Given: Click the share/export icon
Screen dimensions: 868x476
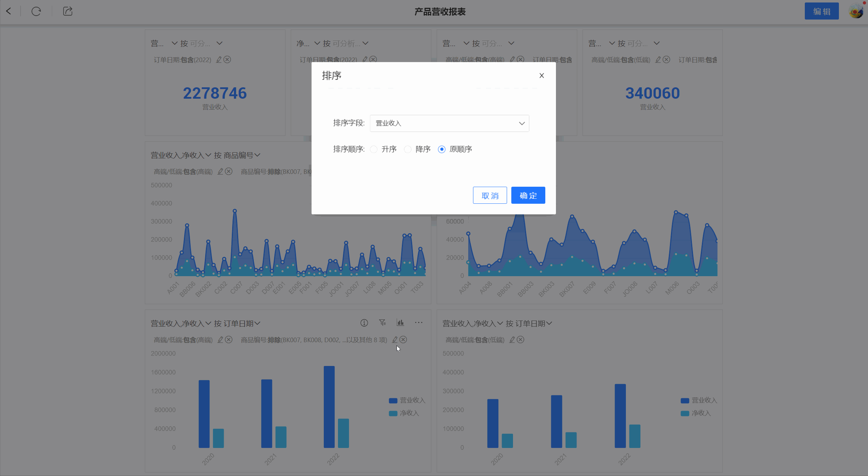Looking at the screenshot, I should coord(67,11).
